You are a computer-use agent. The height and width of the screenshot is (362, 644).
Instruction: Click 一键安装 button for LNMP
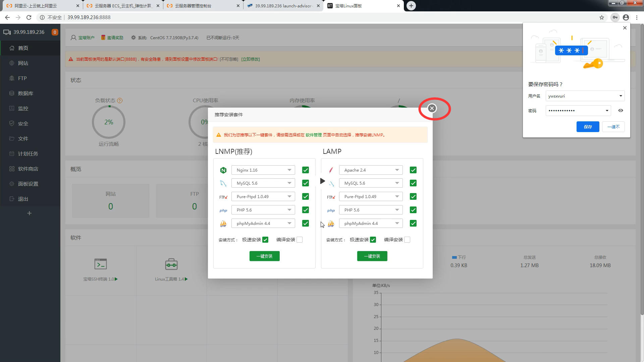pyautogui.click(x=264, y=256)
